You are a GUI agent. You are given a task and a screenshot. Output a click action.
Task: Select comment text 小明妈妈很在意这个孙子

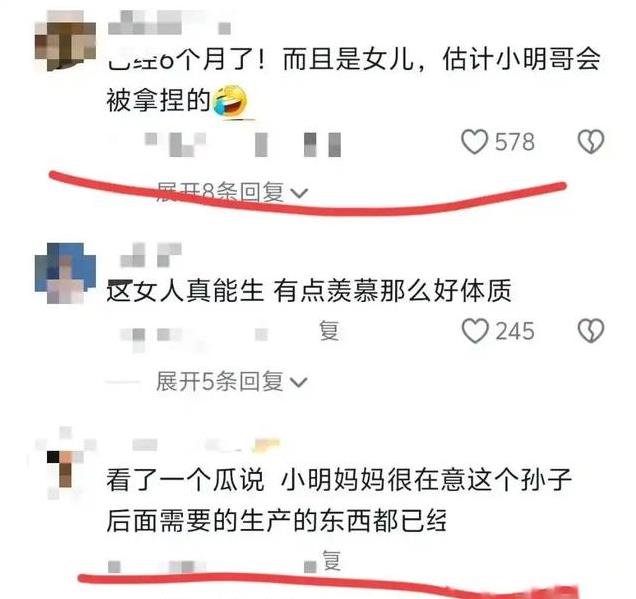pos(426,480)
